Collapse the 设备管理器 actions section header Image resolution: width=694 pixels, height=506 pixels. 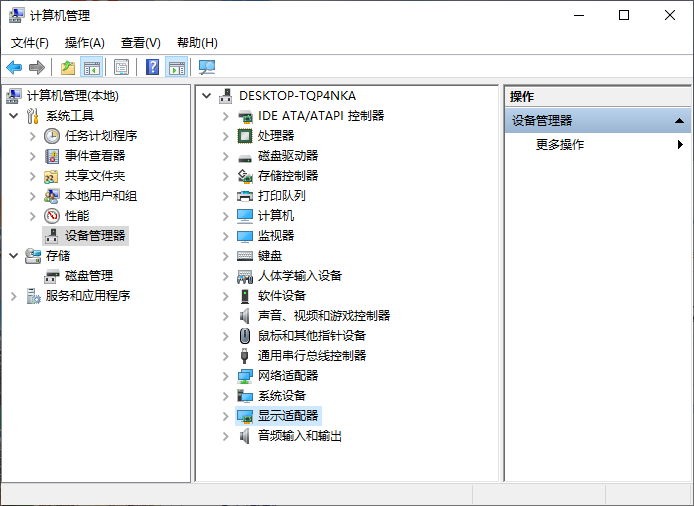click(x=680, y=121)
